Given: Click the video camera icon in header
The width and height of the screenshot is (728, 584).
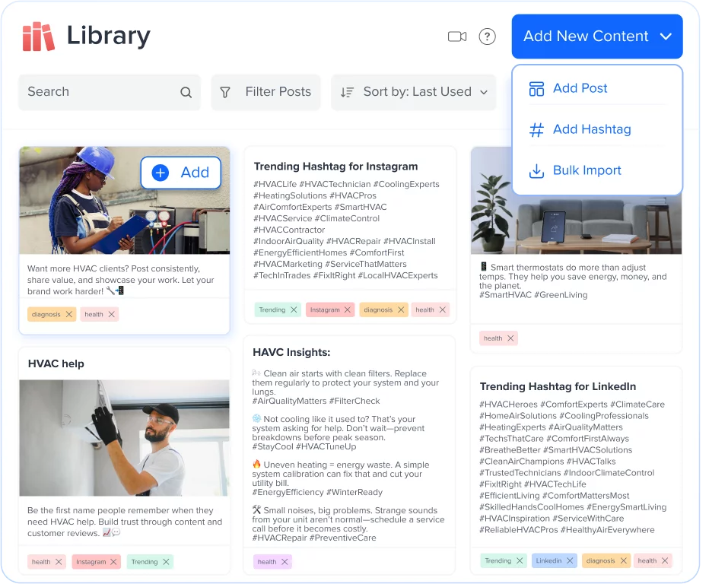Looking at the screenshot, I should pyautogui.click(x=456, y=36).
